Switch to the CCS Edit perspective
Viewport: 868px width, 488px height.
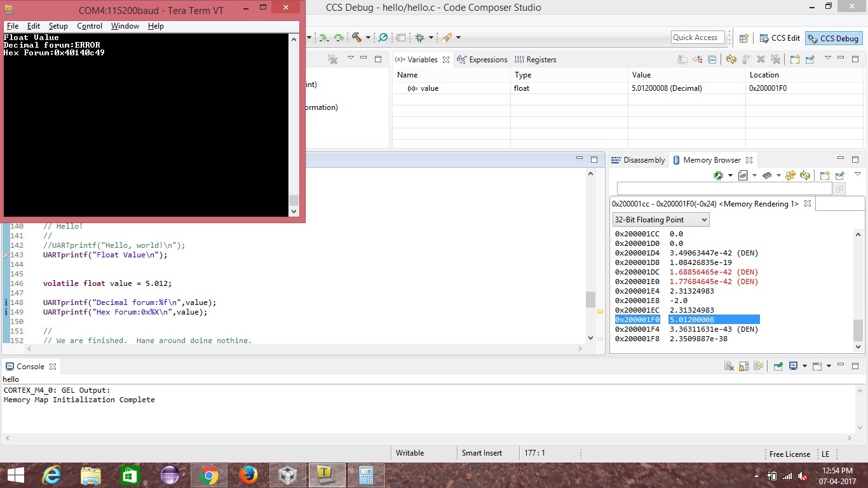(x=779, y=38)
